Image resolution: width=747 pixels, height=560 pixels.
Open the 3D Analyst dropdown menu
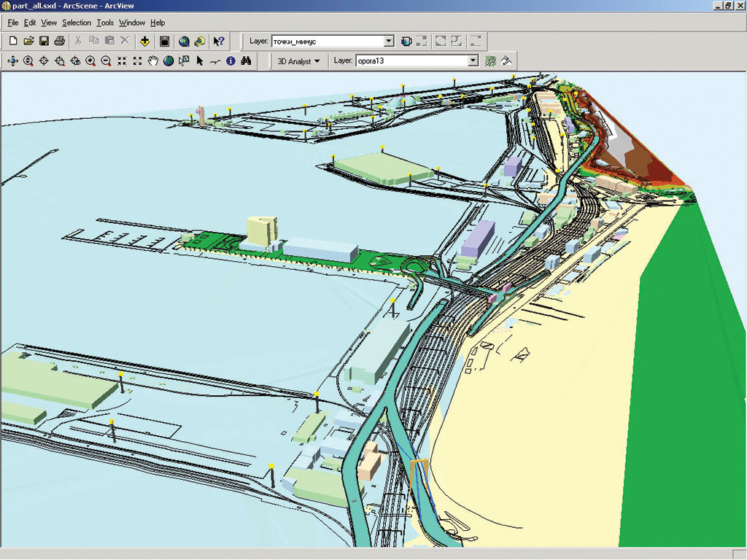[298, 61]
